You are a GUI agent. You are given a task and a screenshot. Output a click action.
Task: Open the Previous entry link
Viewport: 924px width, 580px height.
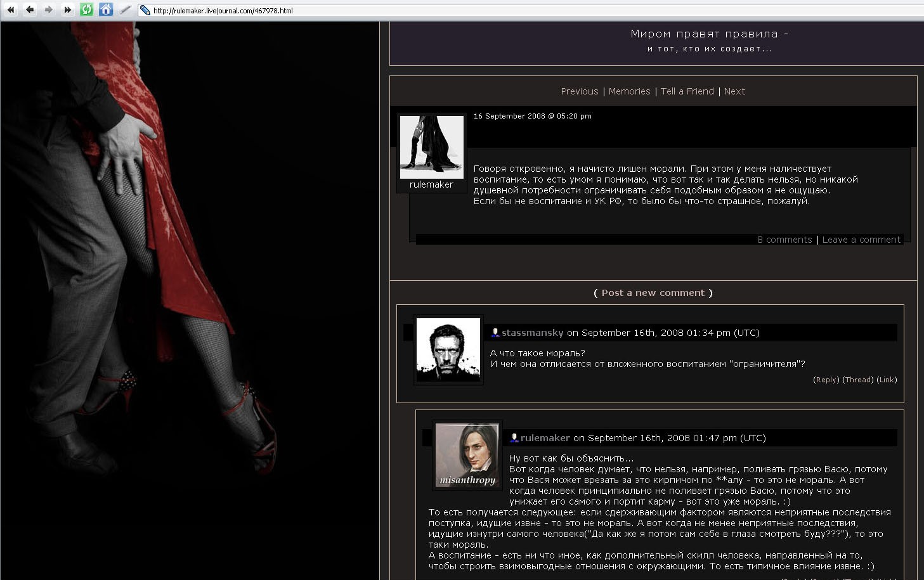[x=579, y=91]
